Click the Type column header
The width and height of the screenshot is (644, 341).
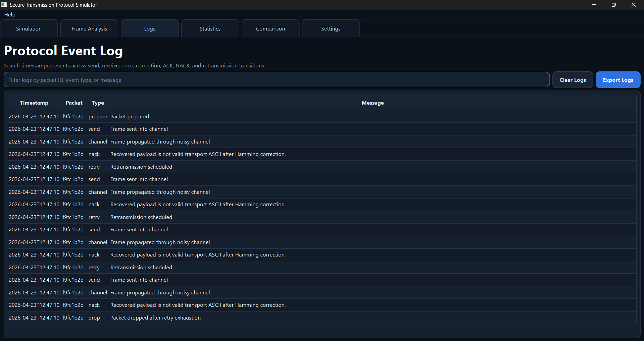(x=98, y=103)
